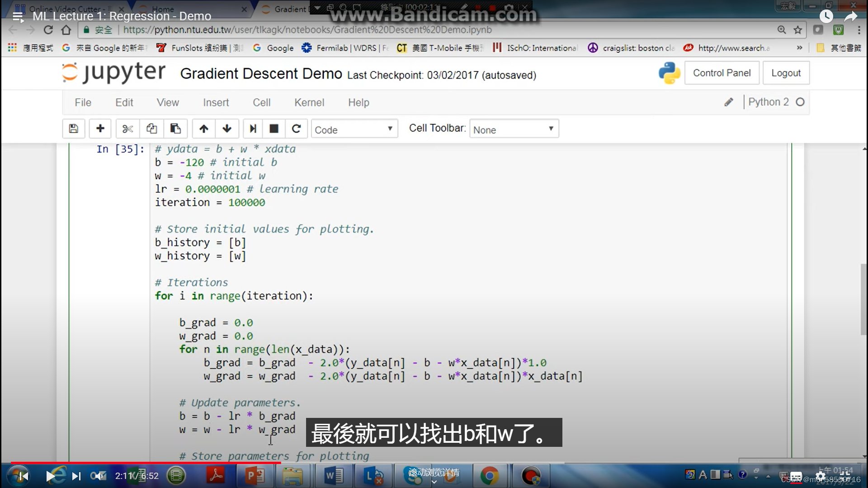
Task: Restart the kernel with the circular arrow
Action: click(296, 129)
